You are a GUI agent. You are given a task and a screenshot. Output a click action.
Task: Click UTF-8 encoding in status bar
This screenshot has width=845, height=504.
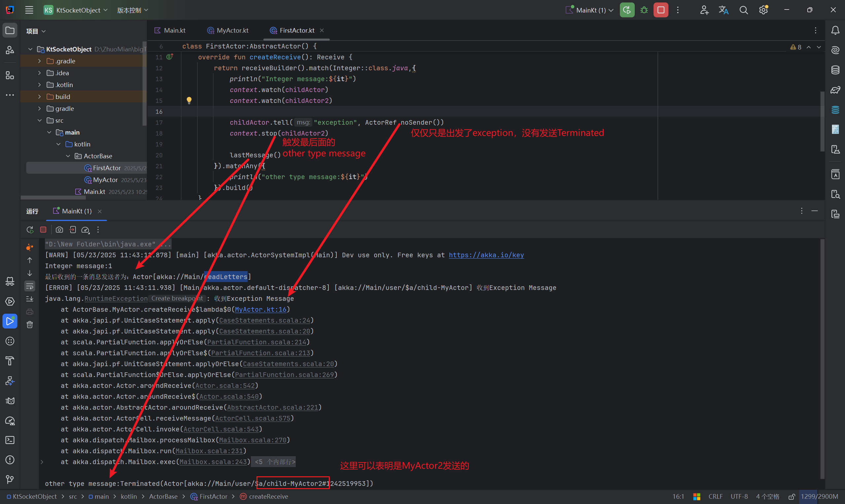[x=739, y=497]
